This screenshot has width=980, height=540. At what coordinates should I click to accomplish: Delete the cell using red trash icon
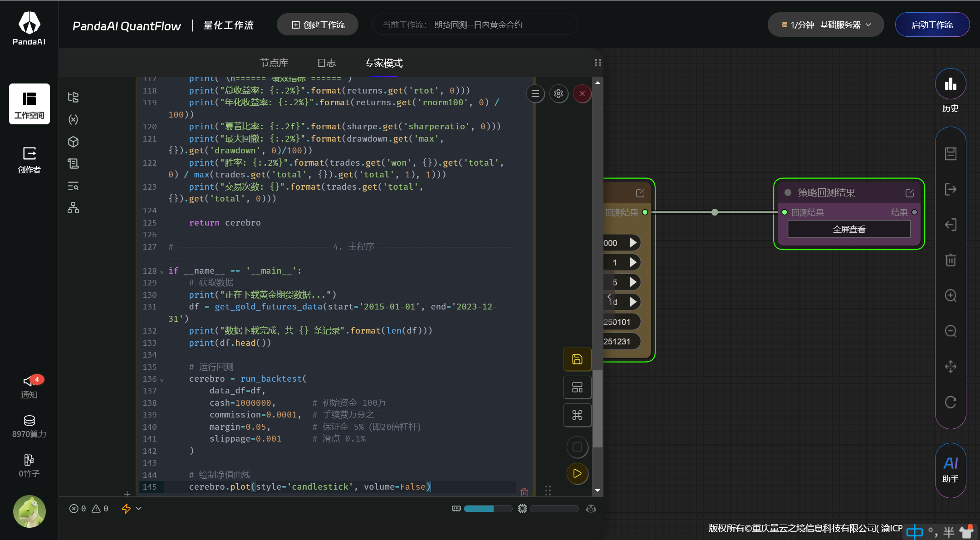click(x=524, y=492)
